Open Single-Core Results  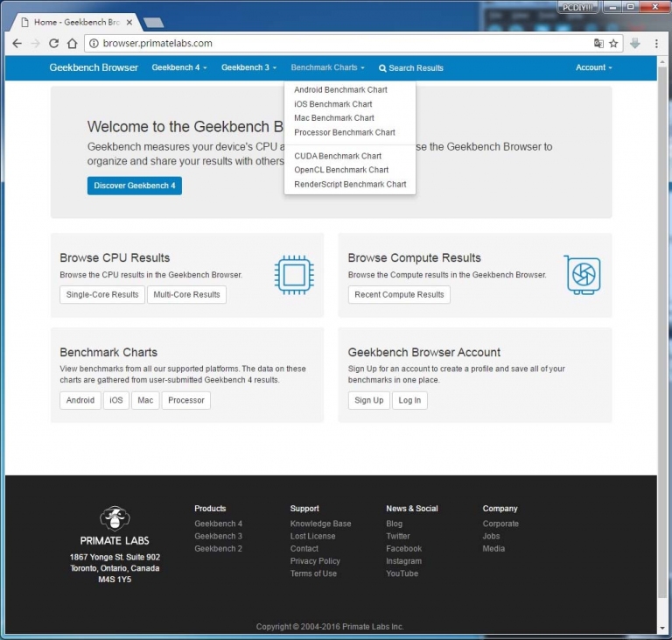pyautogui.click(x=102, y=295)
